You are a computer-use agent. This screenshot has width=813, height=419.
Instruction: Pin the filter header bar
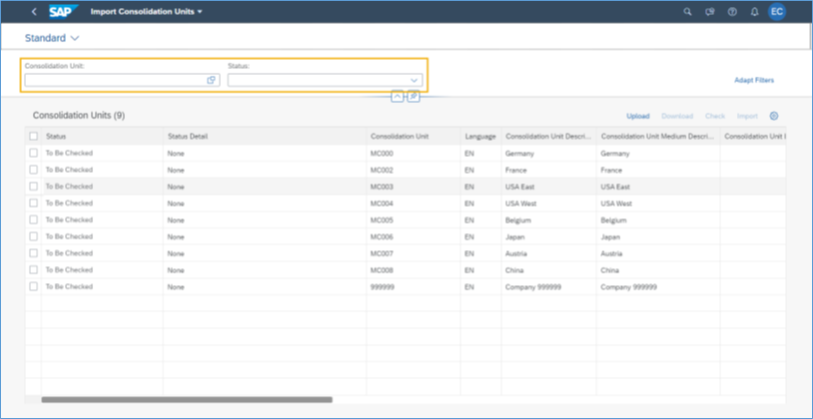(413, 96)
